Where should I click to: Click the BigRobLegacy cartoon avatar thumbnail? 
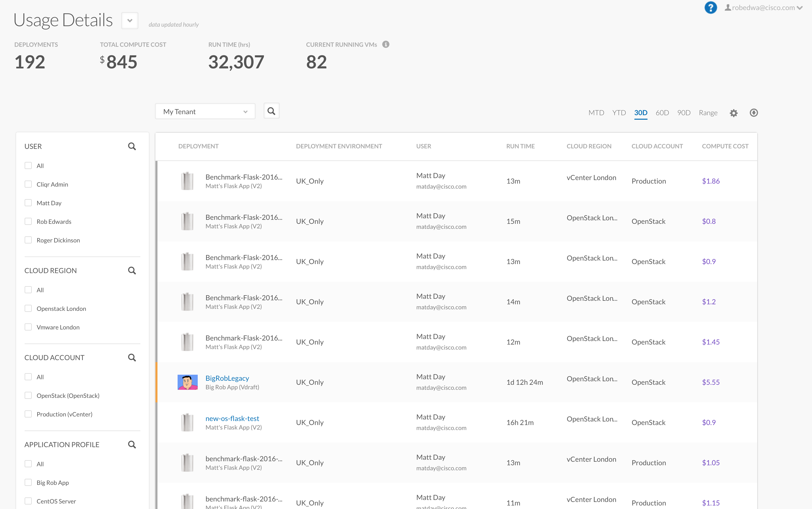tap(187, 382)
